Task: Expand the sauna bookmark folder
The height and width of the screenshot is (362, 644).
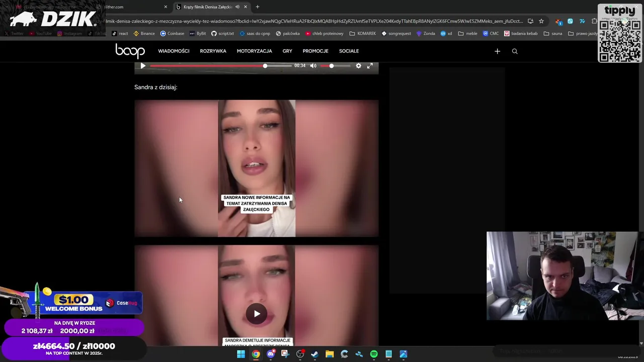Action: coord(553,34)
